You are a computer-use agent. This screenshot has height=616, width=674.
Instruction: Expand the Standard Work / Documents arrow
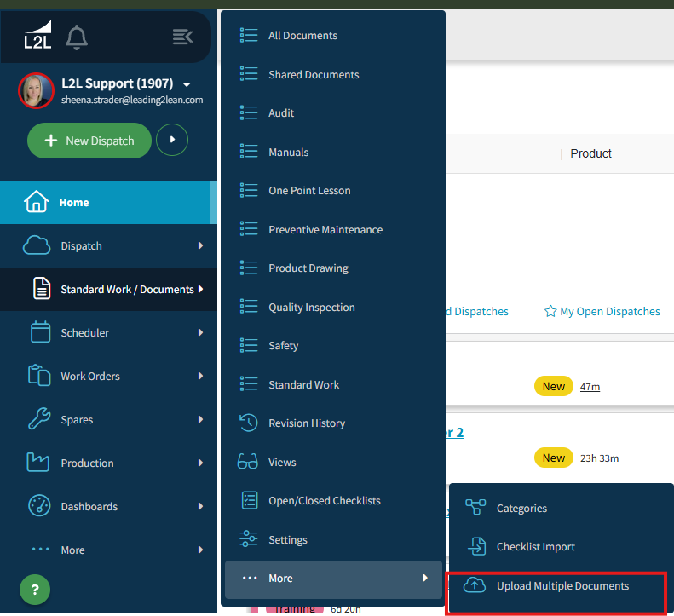(x=200, y=290)
